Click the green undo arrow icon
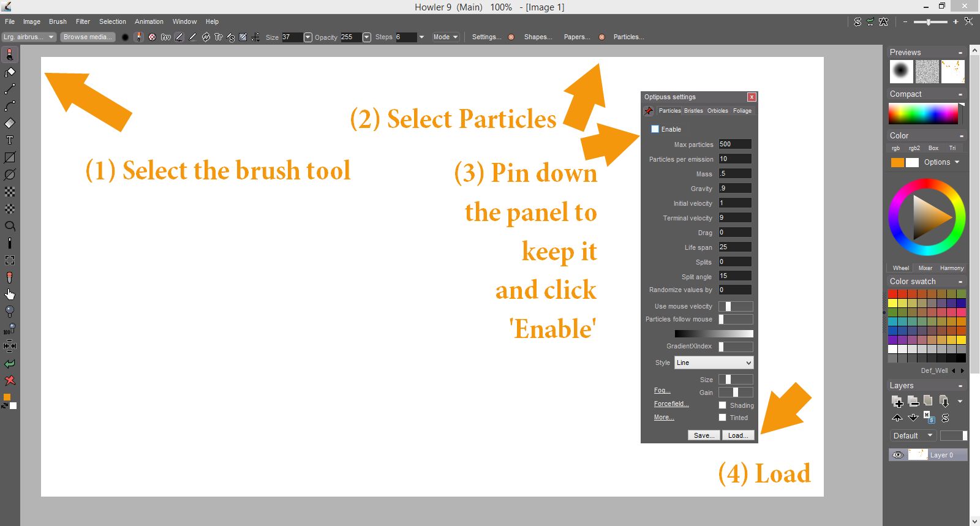 [10, 364]
